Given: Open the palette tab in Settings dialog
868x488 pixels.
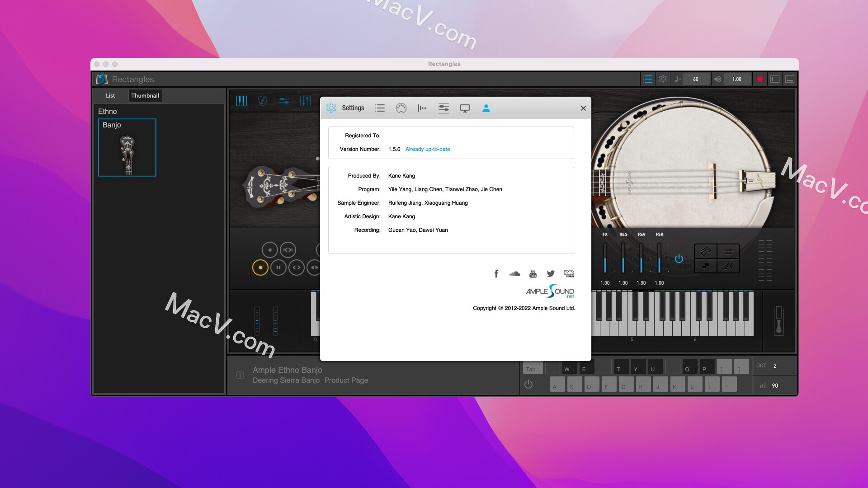Looking at the screenshot, I should (x=401, y=108).
